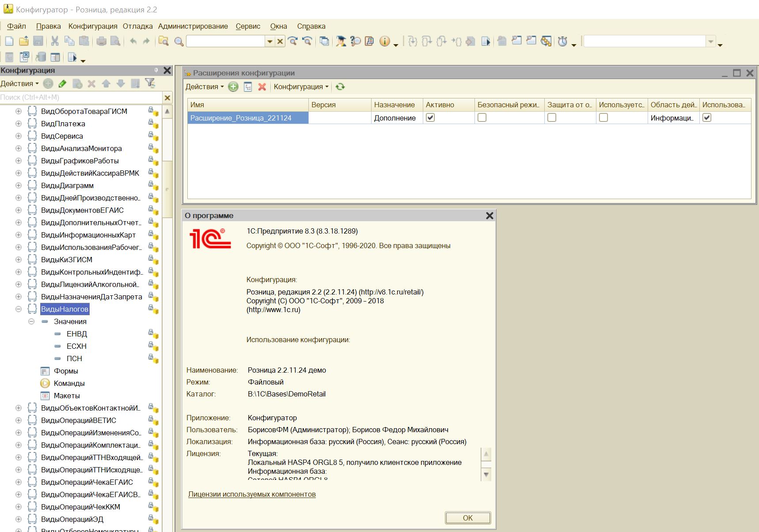Click the Undo arrow icon
Viewport: 759px width, 532px height.
click(133, 42)
